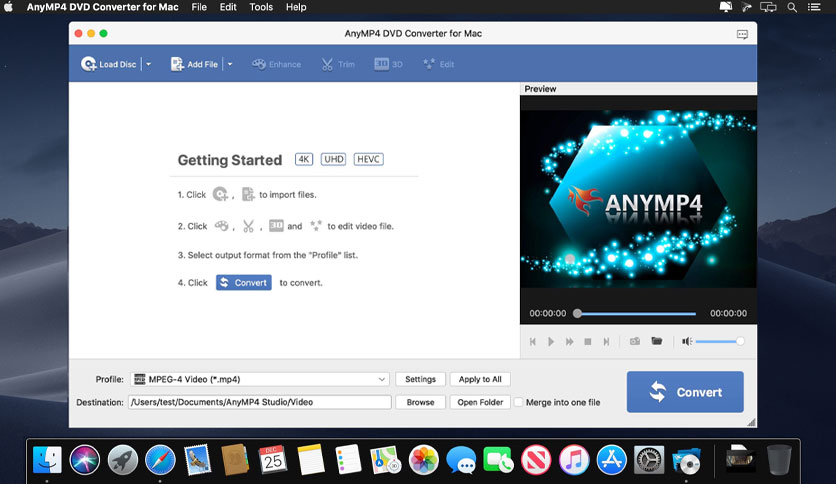The image size is (836, 484).
Task: Select the Trim scissors tool
Action: point(338,64)
